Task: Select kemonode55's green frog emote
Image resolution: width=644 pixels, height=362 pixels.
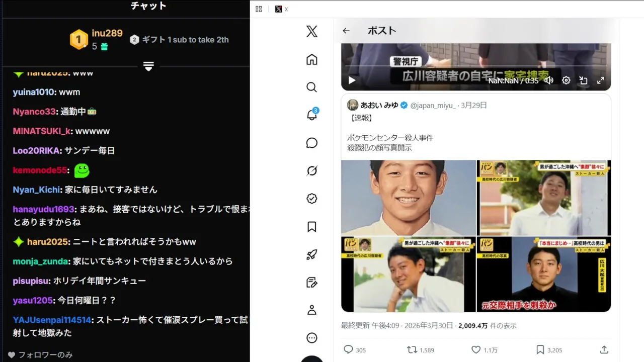Action: coord(82,170)
